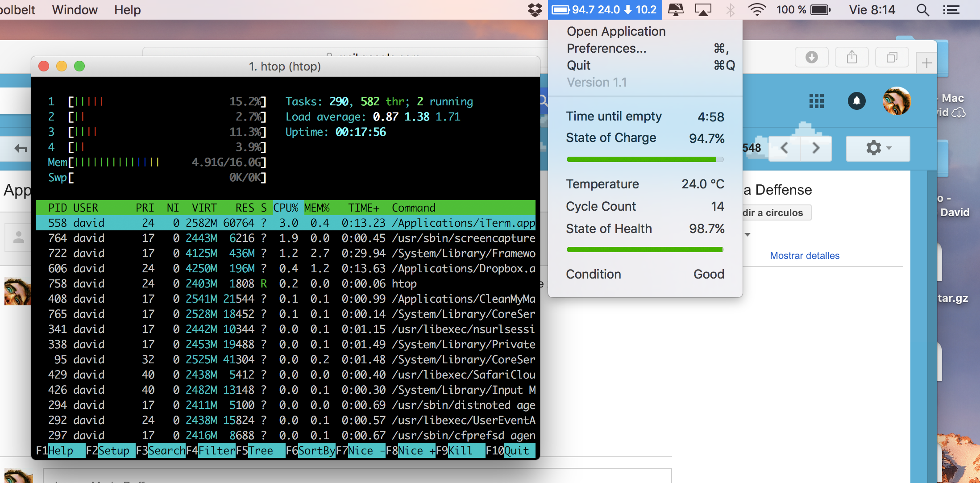Click F9 Kill in htop footer

click(460, 450)
